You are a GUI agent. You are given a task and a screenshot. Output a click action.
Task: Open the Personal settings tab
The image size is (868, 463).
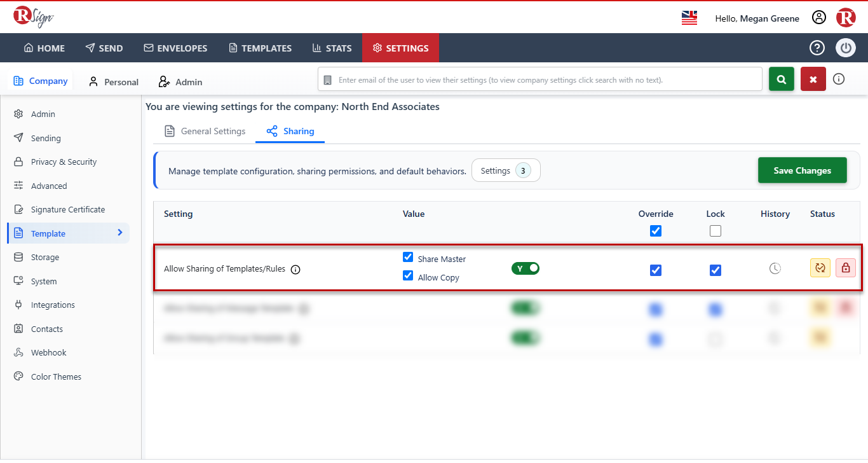[114, 82]
